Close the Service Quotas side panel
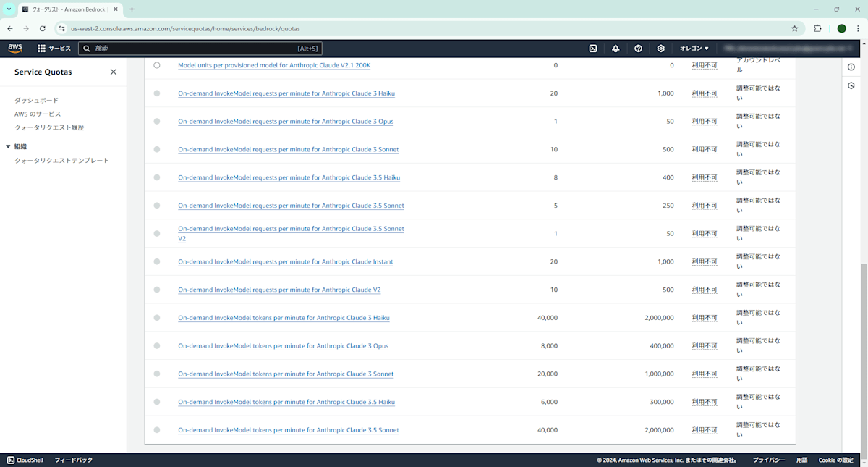The image size is (868, 467). [114, 72]
